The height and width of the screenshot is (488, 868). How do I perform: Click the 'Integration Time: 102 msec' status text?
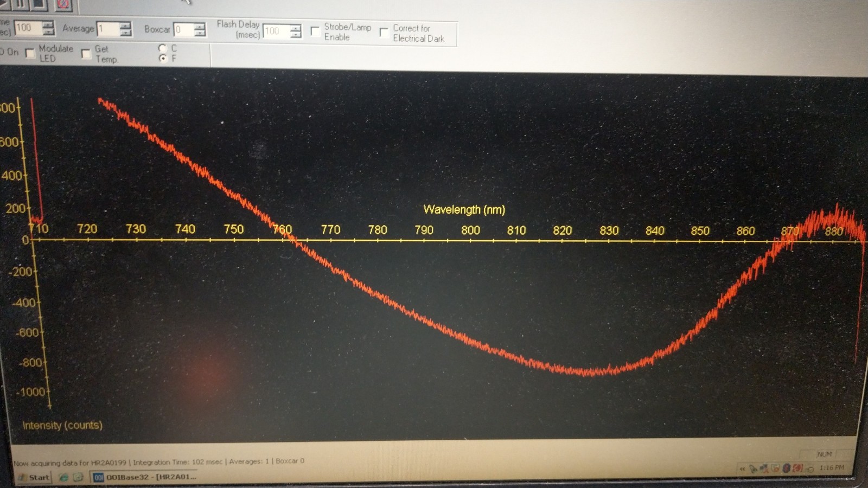(x=178, y=462)
